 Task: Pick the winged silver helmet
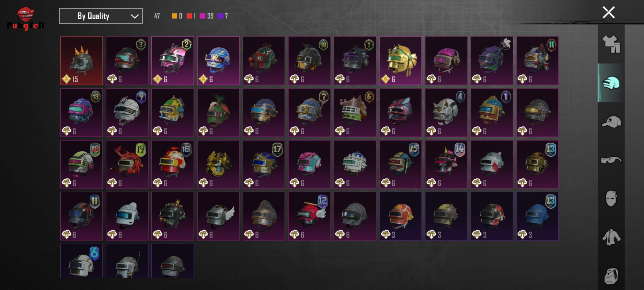pos(218,216)
